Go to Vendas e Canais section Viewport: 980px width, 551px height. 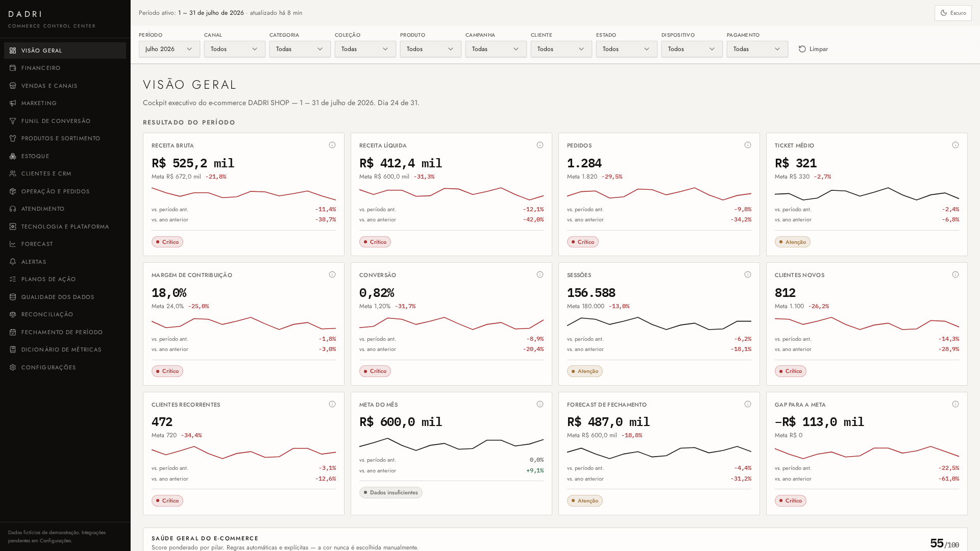65,86
